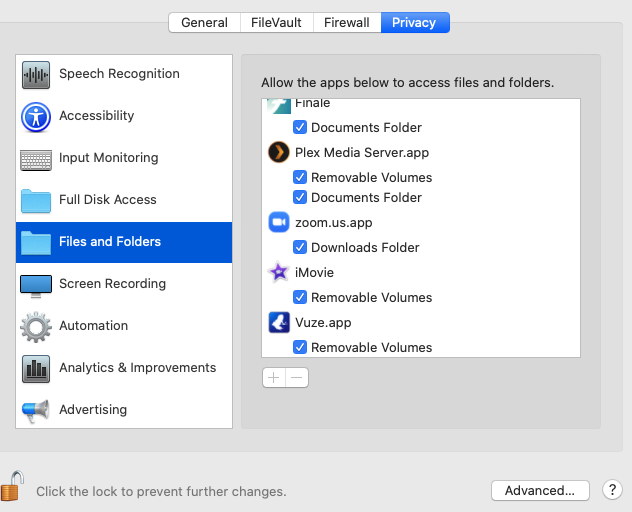Toggle Removable Volumes checkbox under iMovie
The width and height of the screenshot is (632, 512).
(x=300, y=298)
